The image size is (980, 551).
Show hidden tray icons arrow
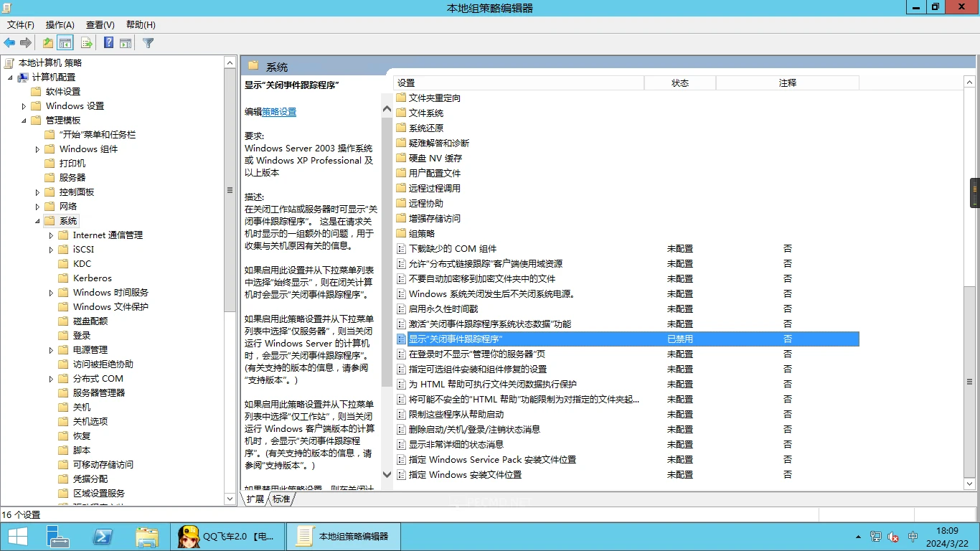[x=859, y=537]
